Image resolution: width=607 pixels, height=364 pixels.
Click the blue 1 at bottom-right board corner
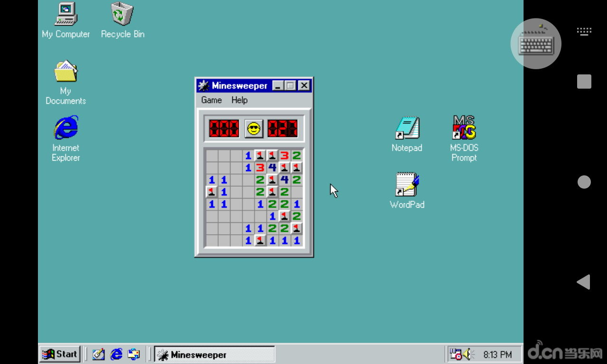tap(296, 241)
